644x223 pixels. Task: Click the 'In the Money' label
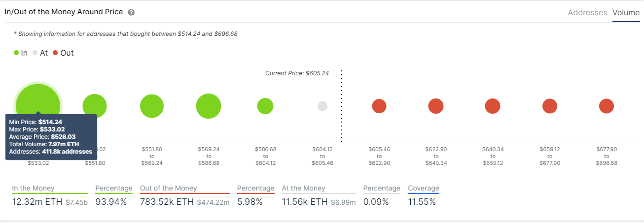click(34, 188)
